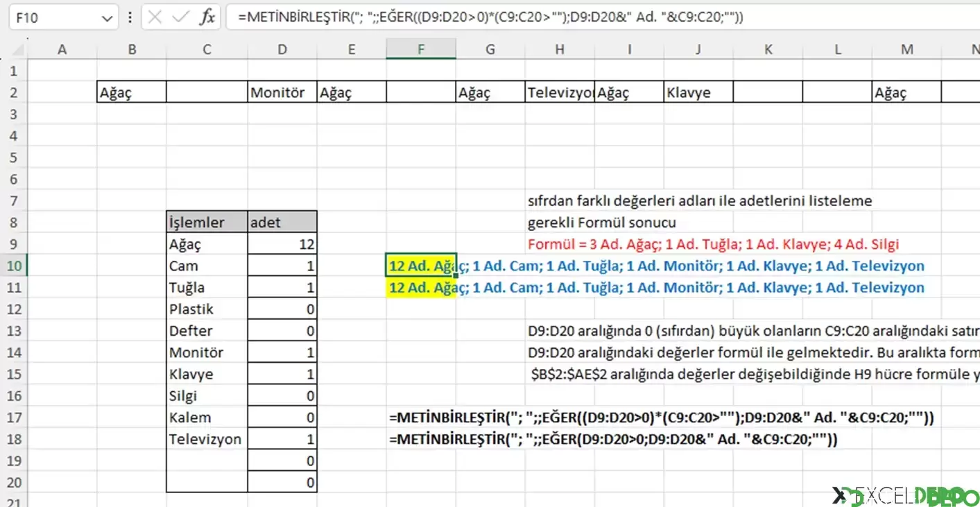Confirm the formula with checkmark icon
Viewport: 980px width, 507px height.
coord(181,17)
